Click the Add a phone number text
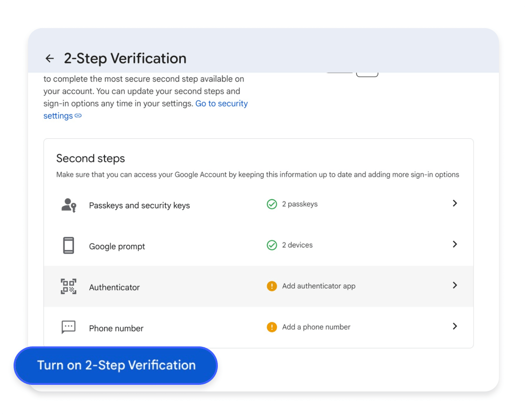527x420 pixels. click(316, 327)
